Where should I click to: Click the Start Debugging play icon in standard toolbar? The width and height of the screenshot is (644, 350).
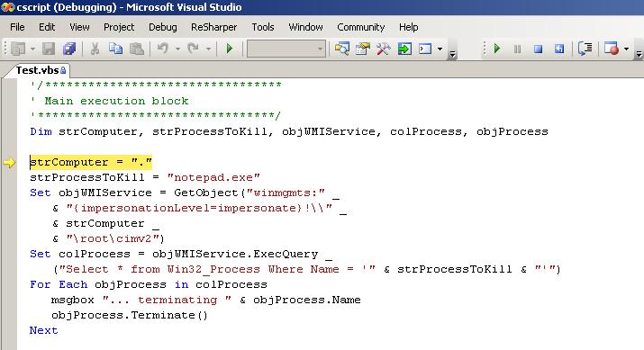(x=230, y=49)
